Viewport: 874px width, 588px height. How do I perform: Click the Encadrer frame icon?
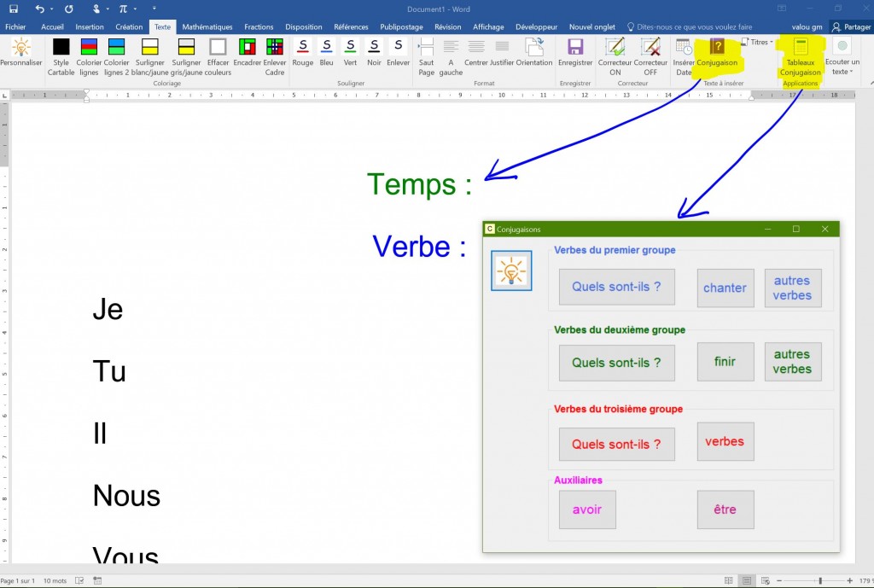point(248,47)
